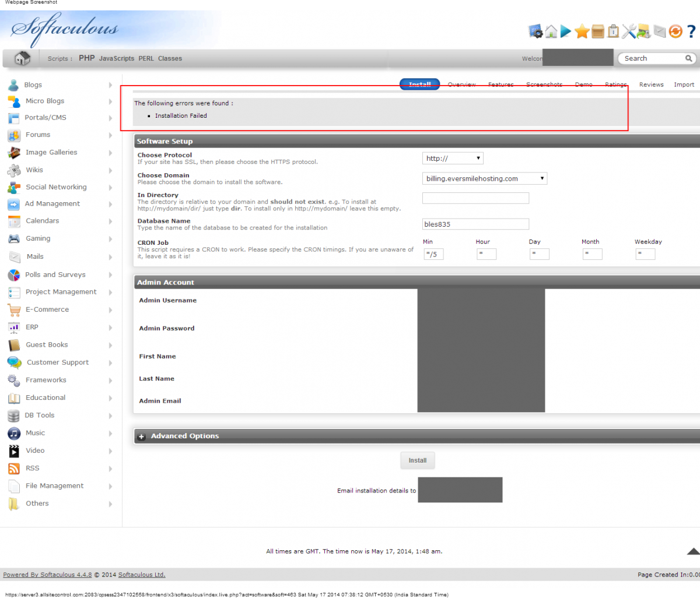Open the DB Tools category label

point(40,416)
